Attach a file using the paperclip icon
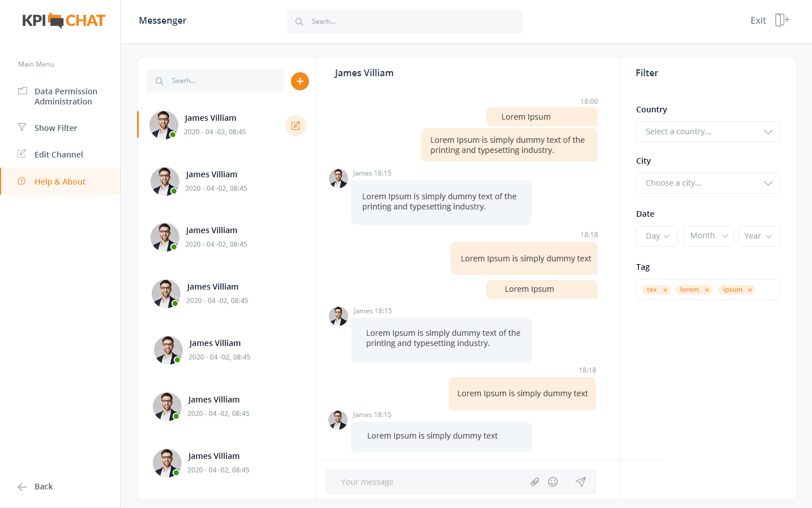Viewport: 812px width, 508px height. [x=535, y=481]
